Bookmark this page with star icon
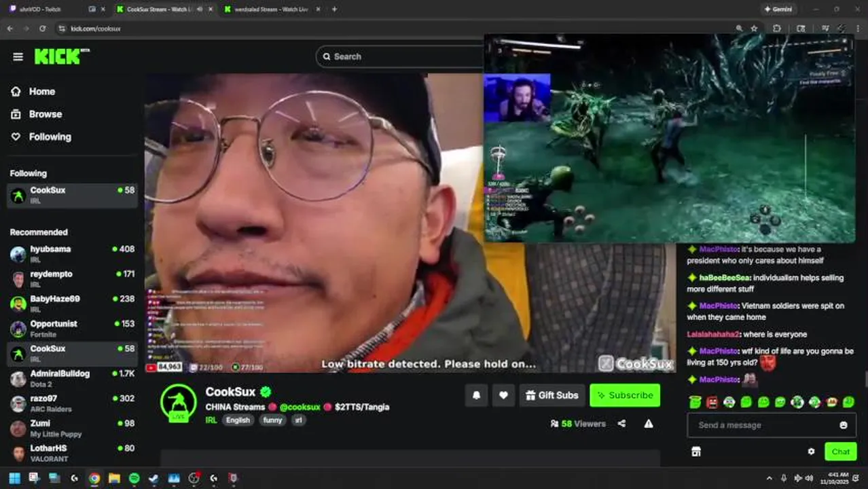Image resolution: width=868 pixels, height=489 pixels. click(x=754, y=29)
